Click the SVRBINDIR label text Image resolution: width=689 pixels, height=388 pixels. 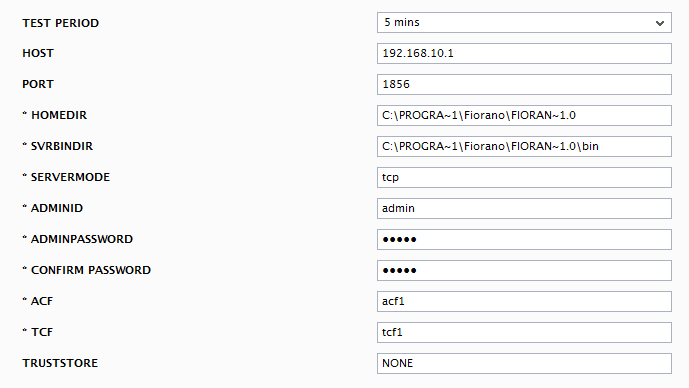tap(62, 146)
